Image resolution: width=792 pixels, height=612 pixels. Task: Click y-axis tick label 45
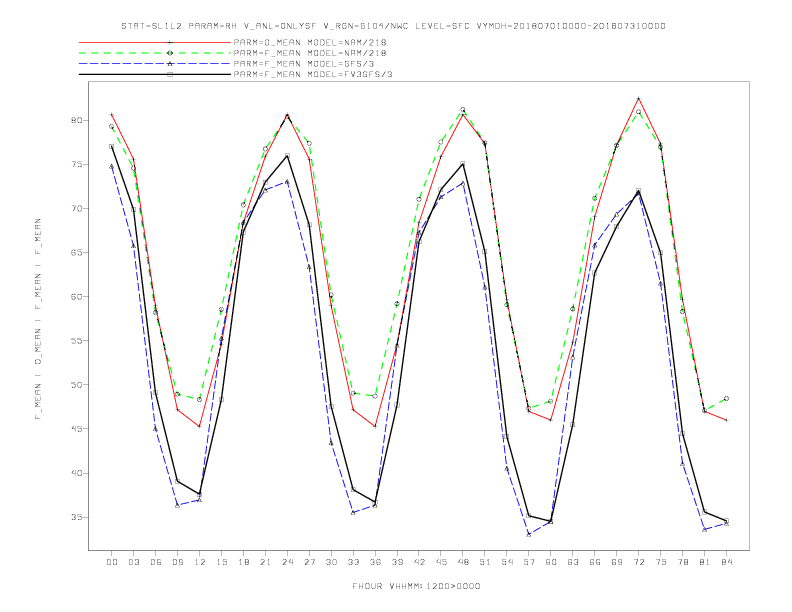pos(76,429)
